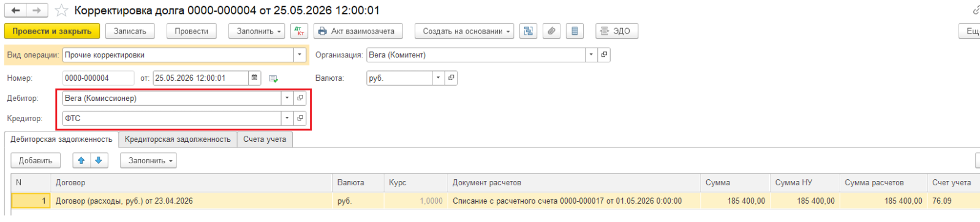This screenshot has height=222, width=980.
Task: Click Курс column header
Action: pos(416,183)
